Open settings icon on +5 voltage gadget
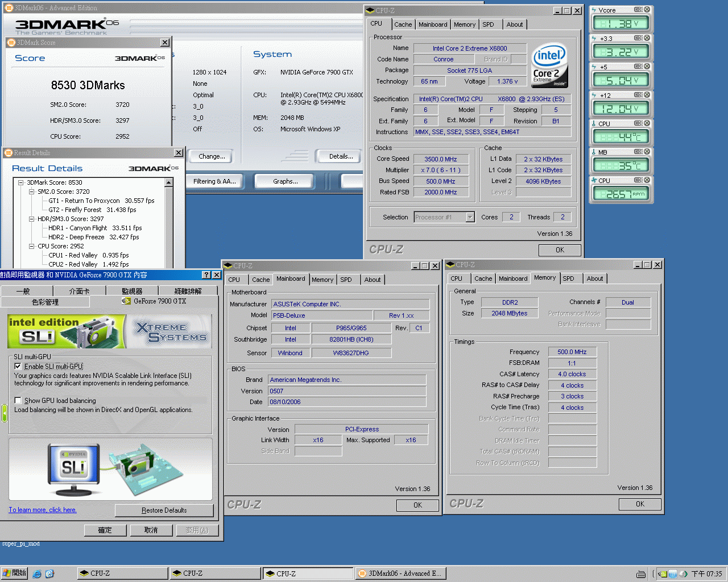 638,66
